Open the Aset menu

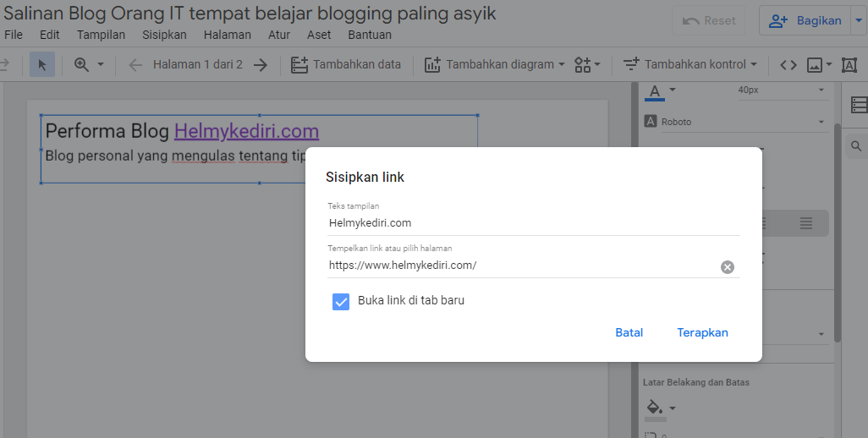coord(319,35)
